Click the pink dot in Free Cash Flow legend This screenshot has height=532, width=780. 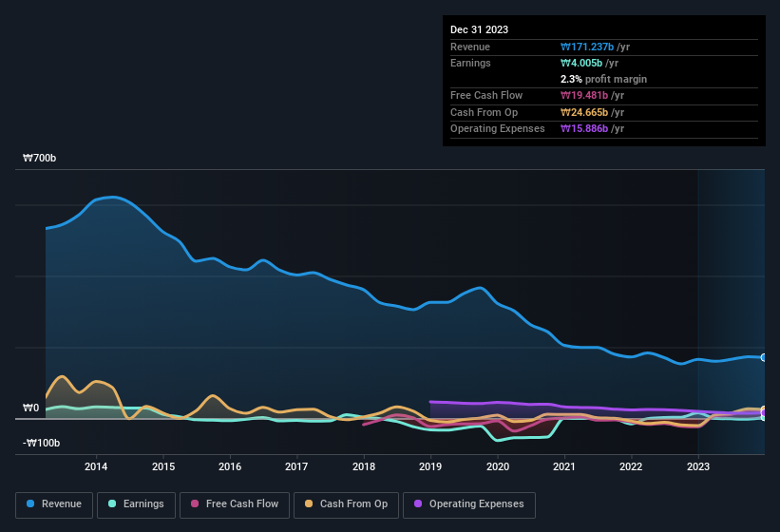click(x=196, y=503)
